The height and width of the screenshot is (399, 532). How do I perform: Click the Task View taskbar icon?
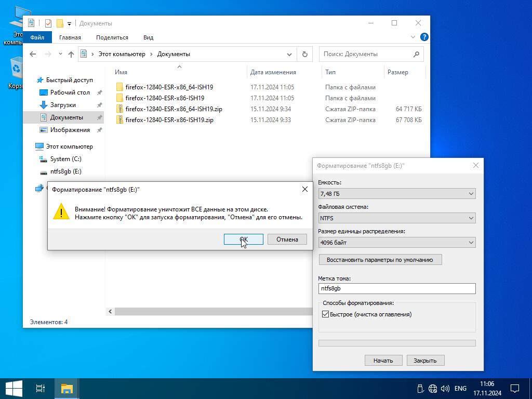tap(41, 388)
